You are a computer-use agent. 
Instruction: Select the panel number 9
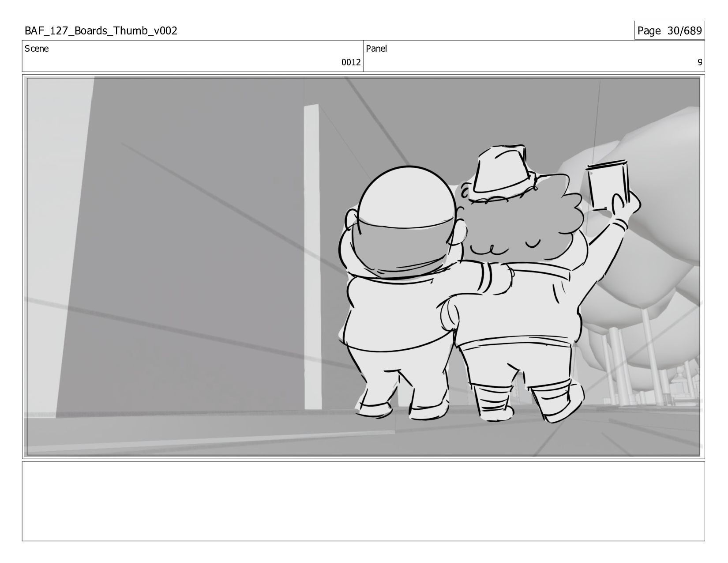pyautogui.click(x=700, y=62)
